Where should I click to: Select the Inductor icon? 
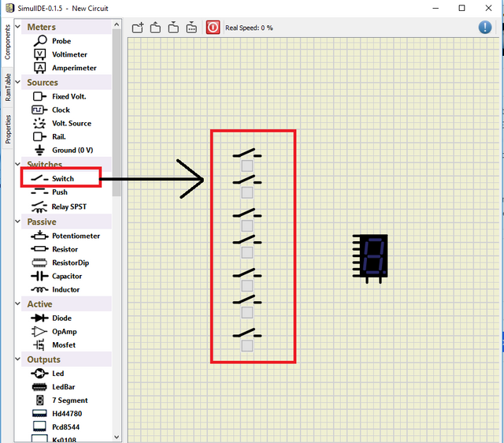39,289
